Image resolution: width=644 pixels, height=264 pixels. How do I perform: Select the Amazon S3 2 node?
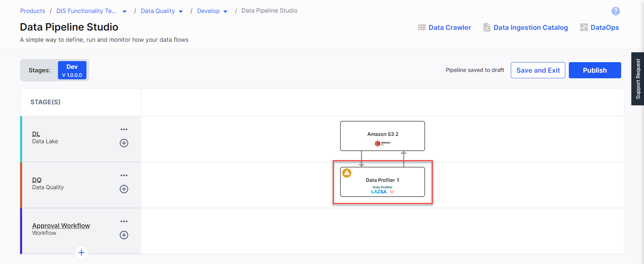click(382, 136)
